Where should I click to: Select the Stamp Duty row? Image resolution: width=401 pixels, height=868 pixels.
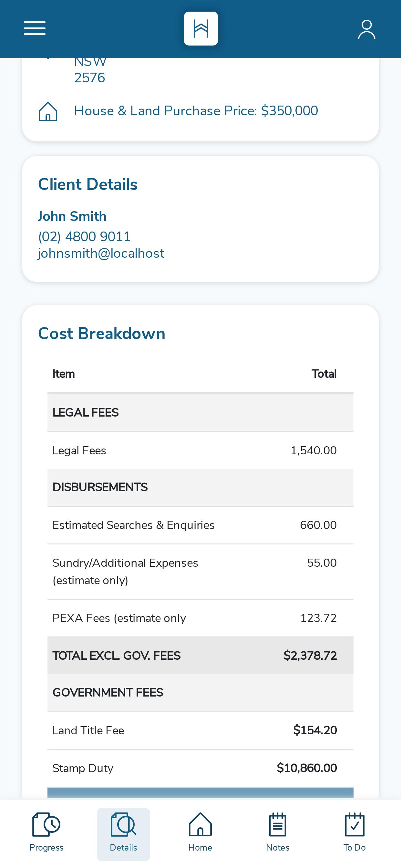click(200, 768)
